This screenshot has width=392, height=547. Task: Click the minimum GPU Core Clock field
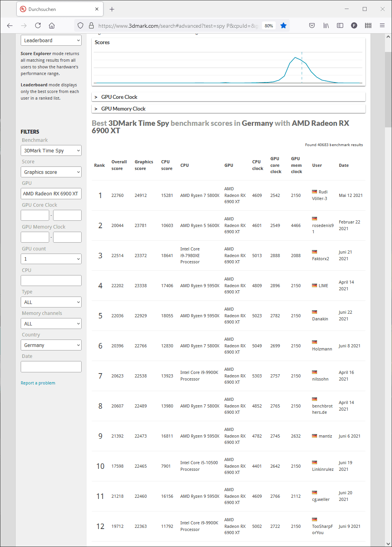coord(35,215)
